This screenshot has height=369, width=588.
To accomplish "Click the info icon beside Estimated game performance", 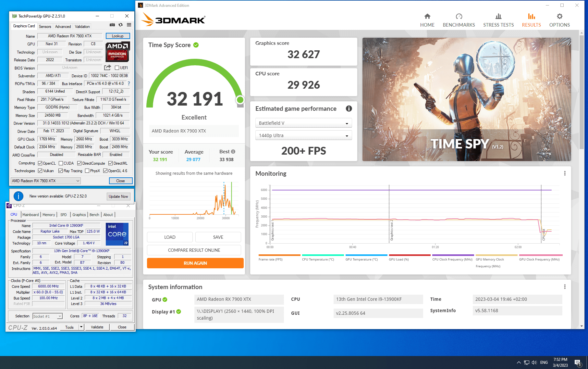I will pyautogui.click(x=349, y=108).
